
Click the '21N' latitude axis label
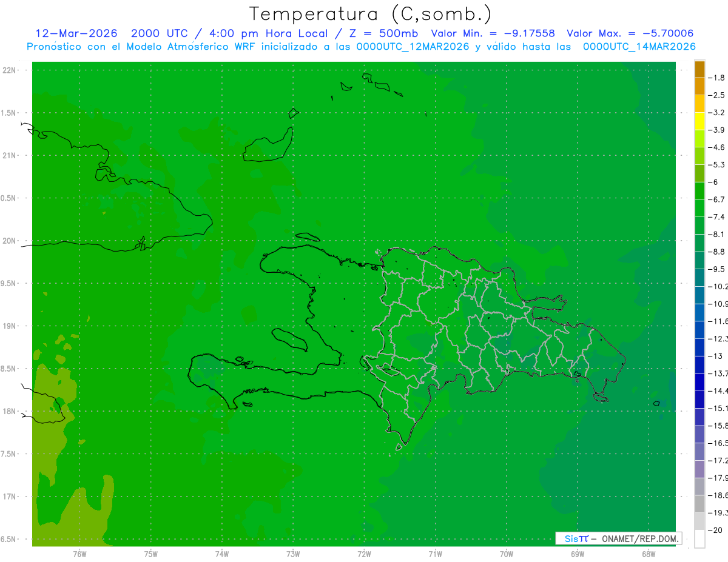tap(10, 155)
